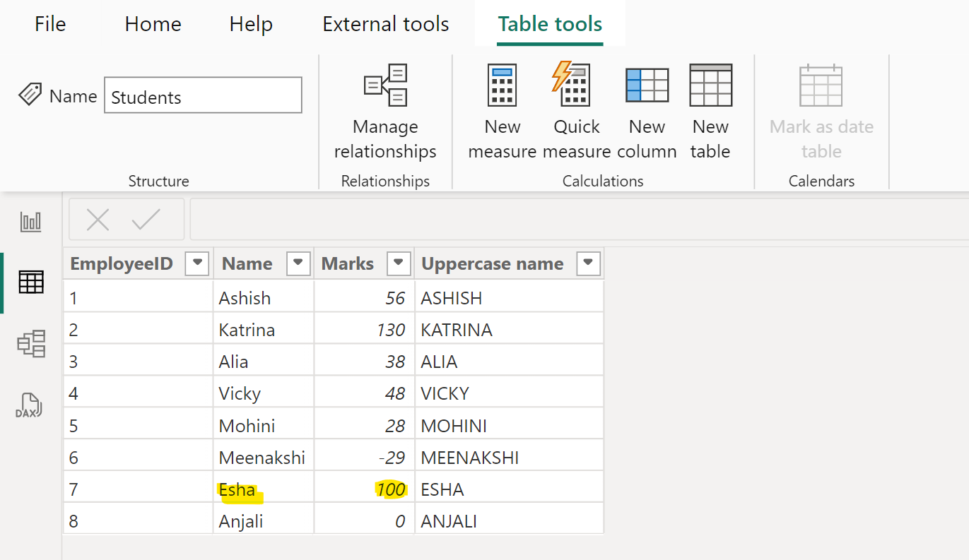This screenshot has height=560, width=969.
Task: Select the highlighted Esha cell
Action: click(x=238, y=488)
